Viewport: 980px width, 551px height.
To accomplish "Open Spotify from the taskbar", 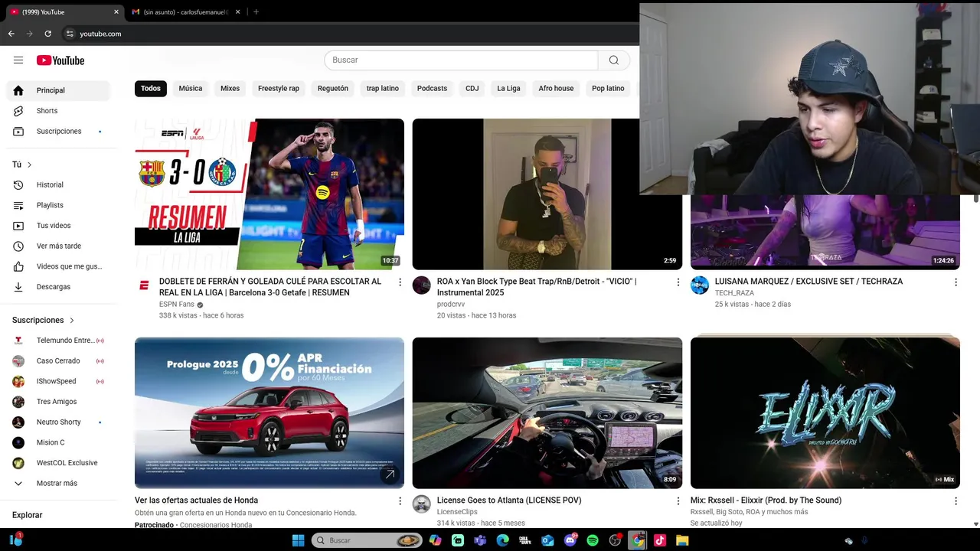I will (x=592, y=540).
